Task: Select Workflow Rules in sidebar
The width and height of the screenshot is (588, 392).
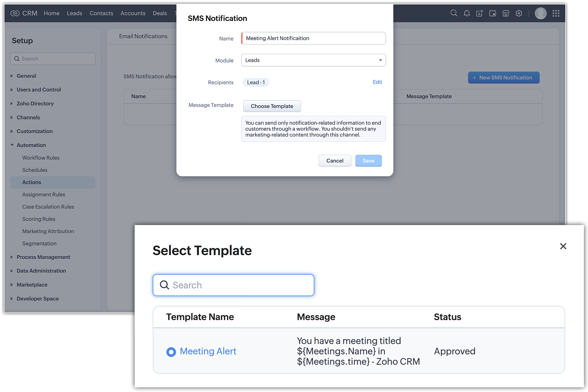Action: pos(41,158)
